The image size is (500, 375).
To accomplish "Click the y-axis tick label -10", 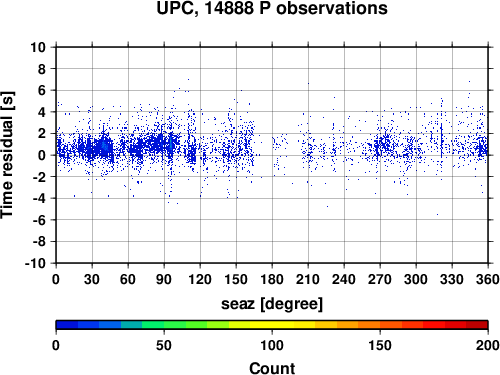I will click(x=35, y=263).
